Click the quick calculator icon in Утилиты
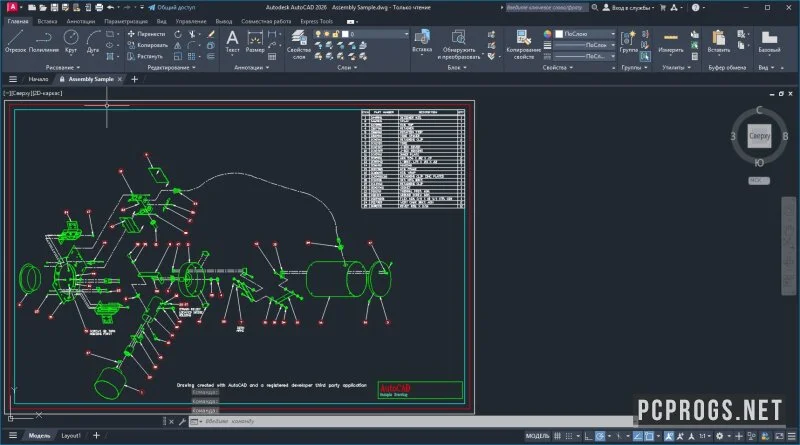The height and width of the screenshot is (445, 800). click(x=694, y=56)
